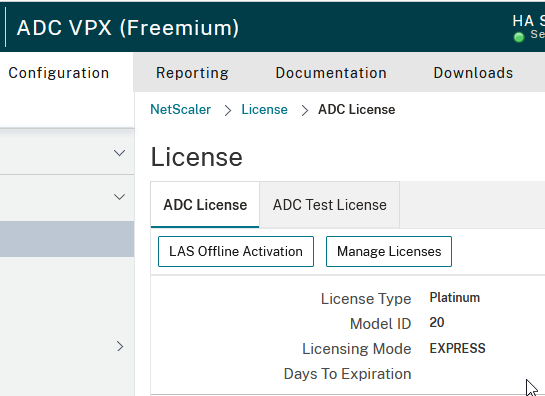Switch to ADC Test License tab
Viewport: 545px width, 396px height.
point(330,205)
